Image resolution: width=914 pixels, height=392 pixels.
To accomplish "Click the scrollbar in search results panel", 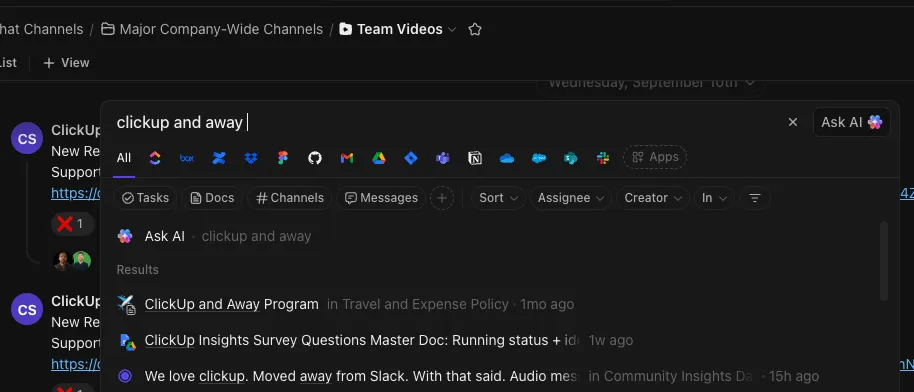I will [x=883, y=261].
